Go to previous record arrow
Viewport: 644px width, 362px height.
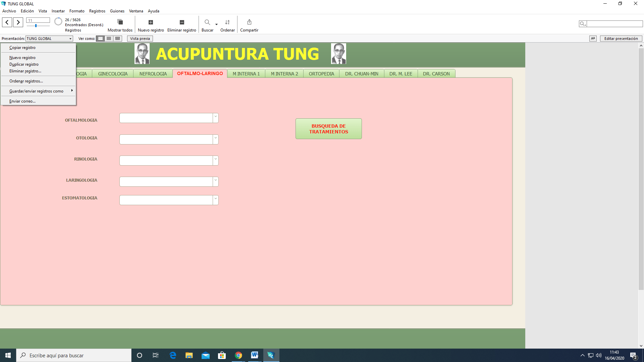(7, 22)
